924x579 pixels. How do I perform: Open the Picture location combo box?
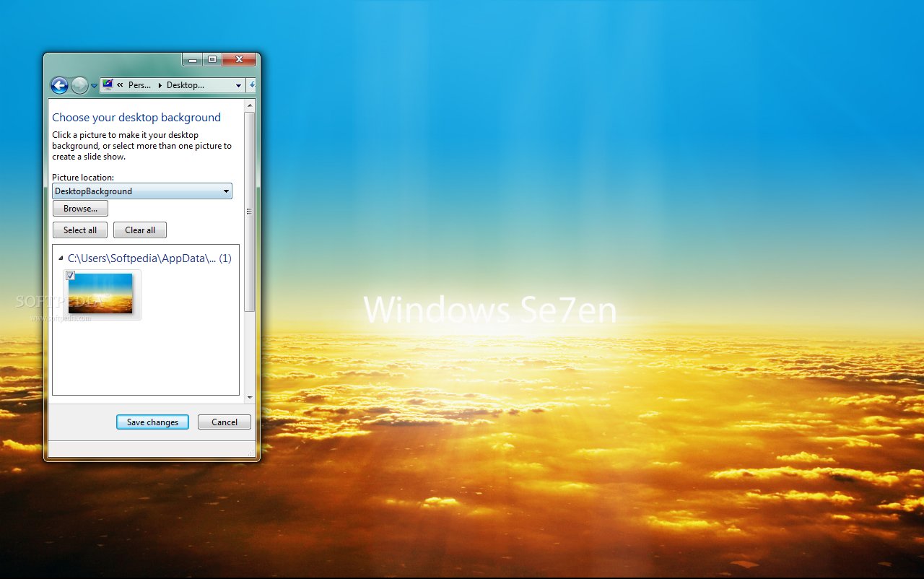point(142,191)
